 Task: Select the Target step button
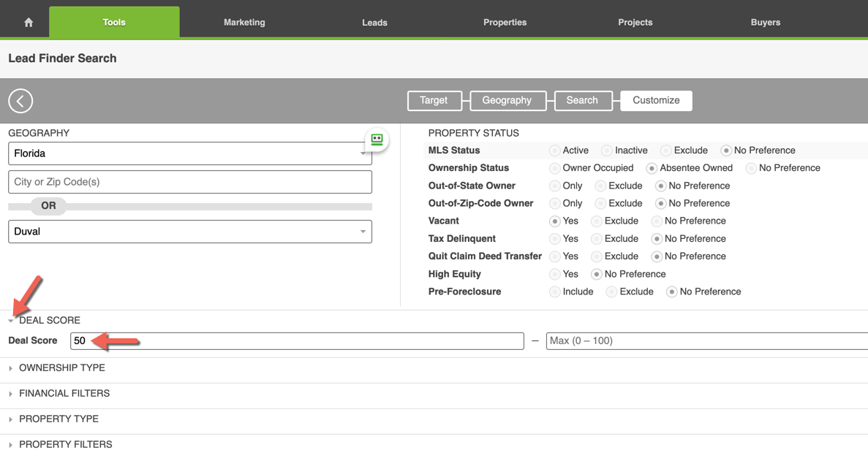[x=434, y=101]
